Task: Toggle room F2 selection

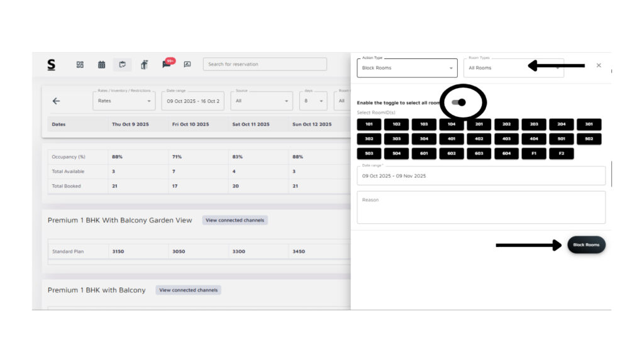Action: [x=561, y=153]
